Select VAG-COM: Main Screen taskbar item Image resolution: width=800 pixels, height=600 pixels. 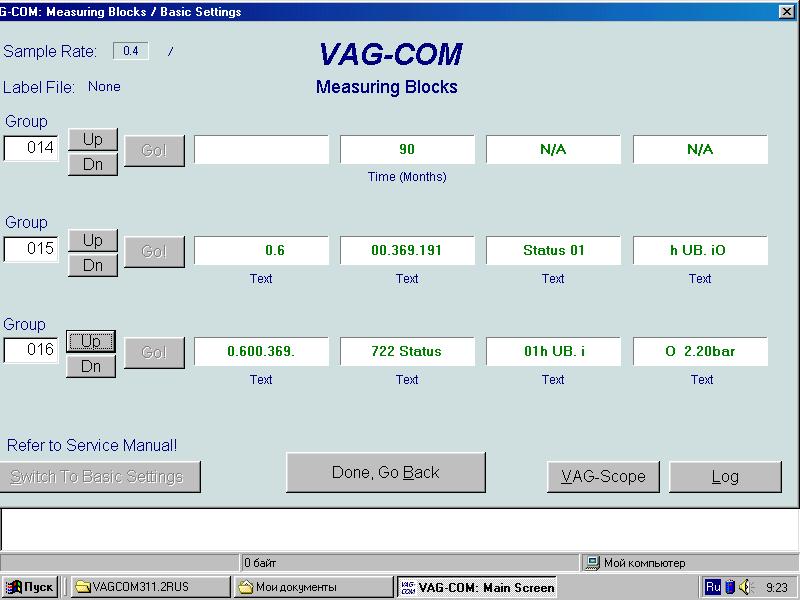477,587
